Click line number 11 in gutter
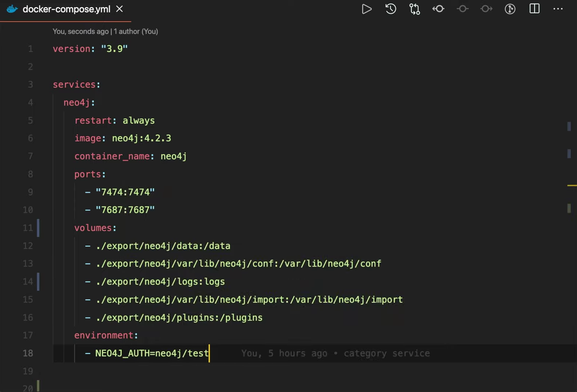 pos(28,228)
